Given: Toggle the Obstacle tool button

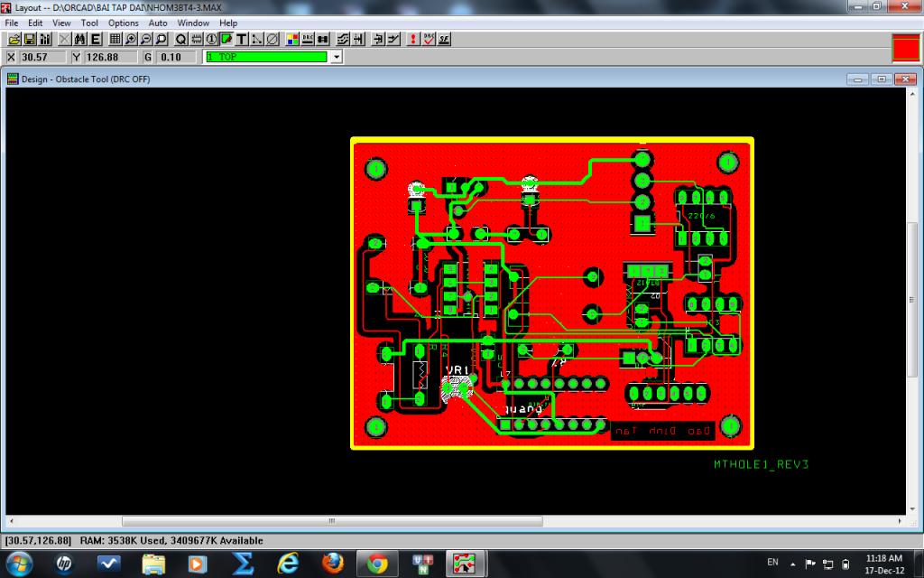Looking at the screenshot, I should [226, 40].
